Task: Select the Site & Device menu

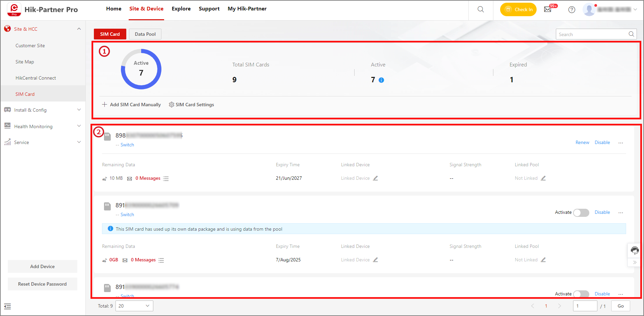Action: 146,9
